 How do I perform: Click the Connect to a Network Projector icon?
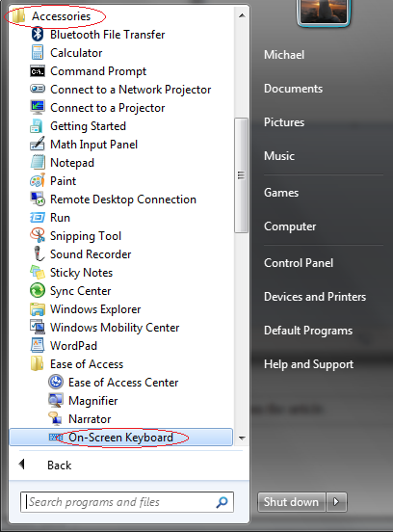point(38,90)
